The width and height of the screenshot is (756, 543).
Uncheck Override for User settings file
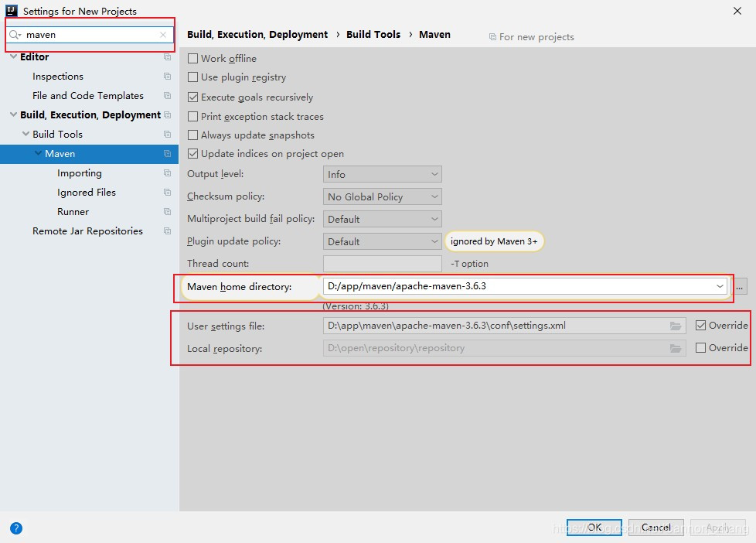pyautogui.click(x=700, y=326)
